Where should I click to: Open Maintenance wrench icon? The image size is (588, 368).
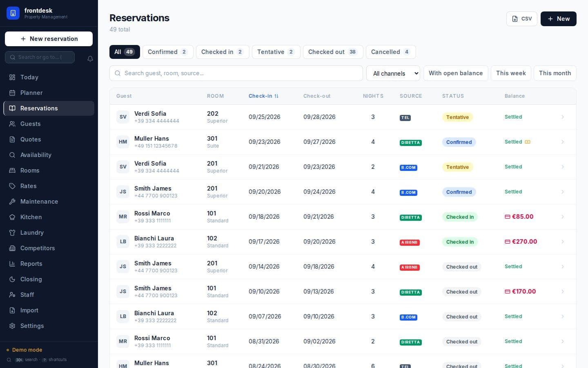[12, 202]
